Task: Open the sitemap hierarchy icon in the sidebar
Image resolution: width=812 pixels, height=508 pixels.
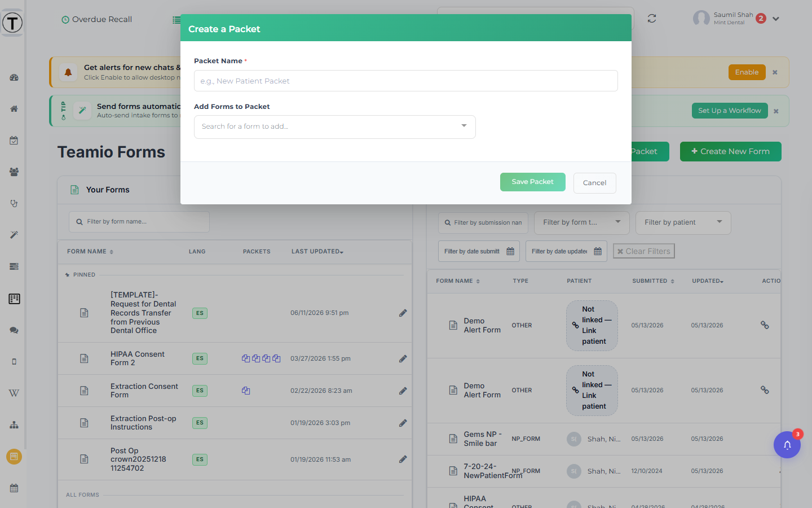Action: tap(14, 425)
